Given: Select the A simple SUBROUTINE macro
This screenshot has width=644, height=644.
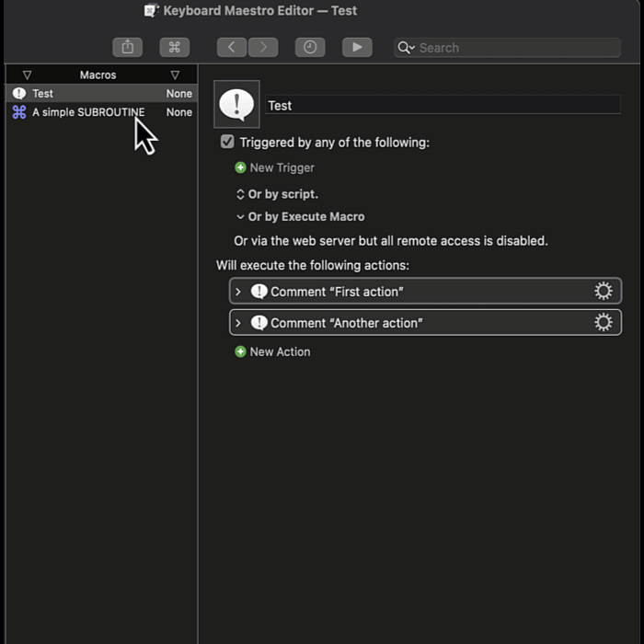Looking at the screenshot, I should tap(101, 112).
